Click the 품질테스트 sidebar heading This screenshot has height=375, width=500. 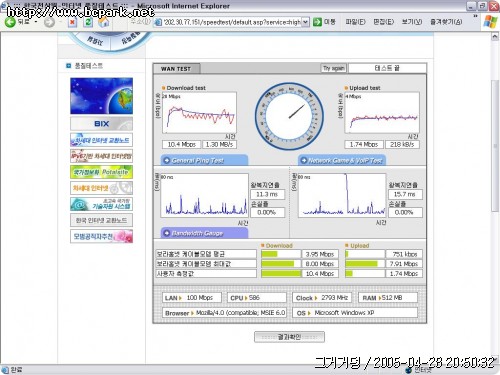pyautogui.click(x=88, y=66)
